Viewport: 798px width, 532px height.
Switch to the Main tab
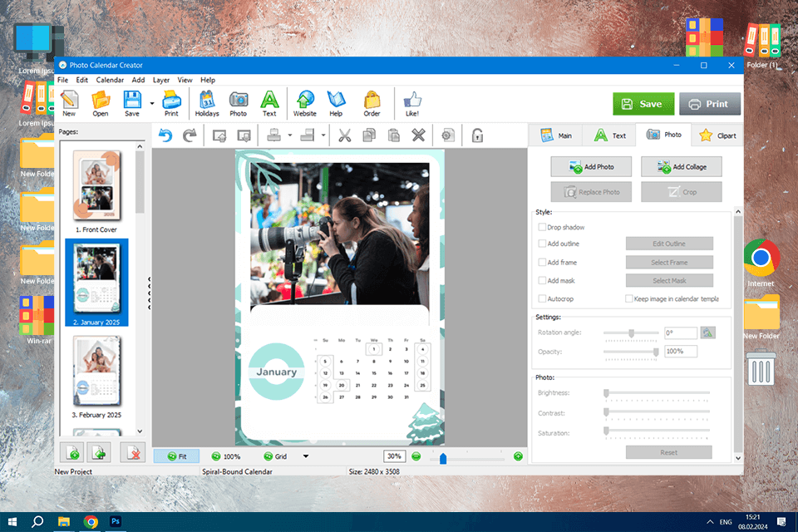coord(556,135)
